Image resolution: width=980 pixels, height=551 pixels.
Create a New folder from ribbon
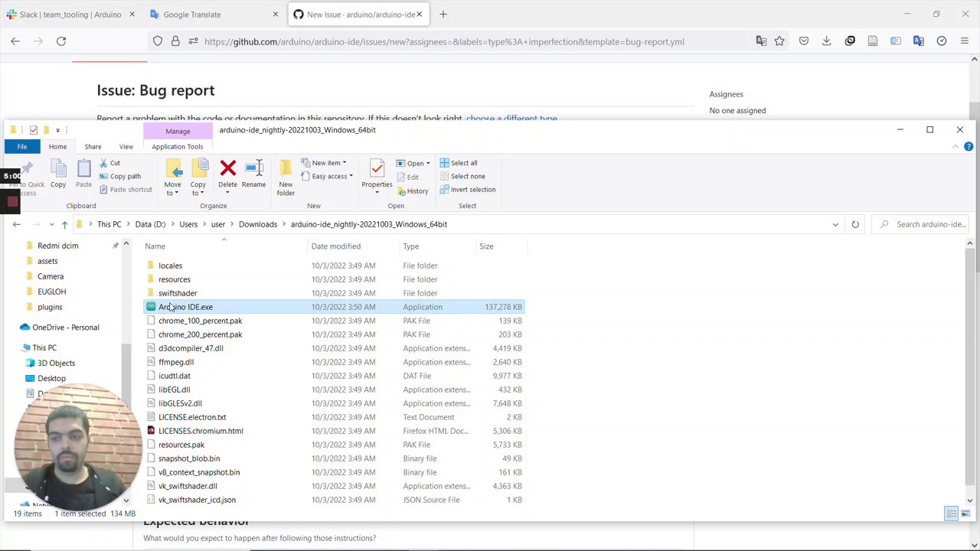point(286,178)
